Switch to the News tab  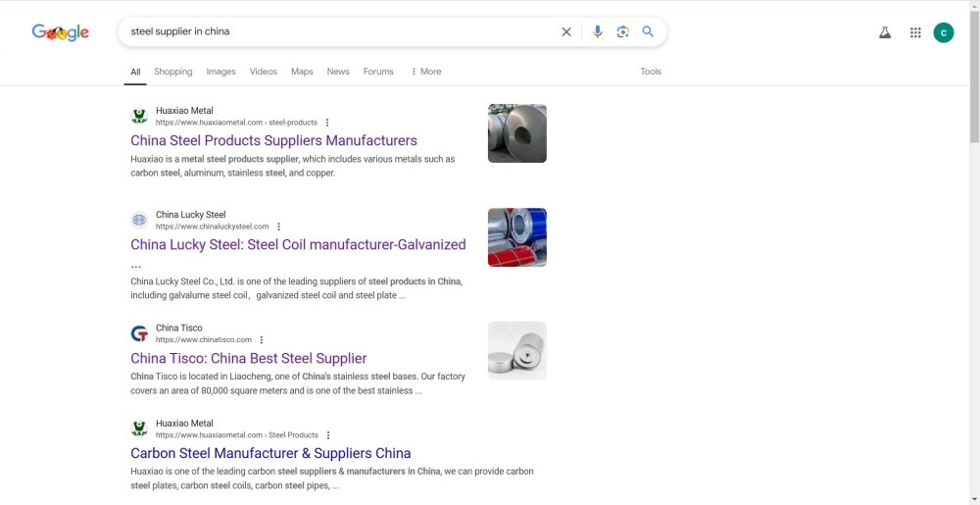(x=338, y=72)
